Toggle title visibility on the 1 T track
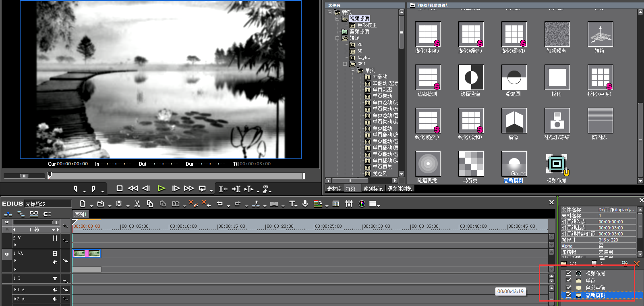This screenshot has width=644, height=306. tap(55, 278)
